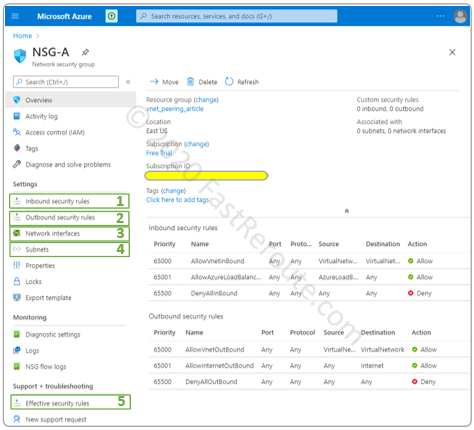Open Access control (IAM)
This screenshot has width=474, height=430.
click(55, 132)
